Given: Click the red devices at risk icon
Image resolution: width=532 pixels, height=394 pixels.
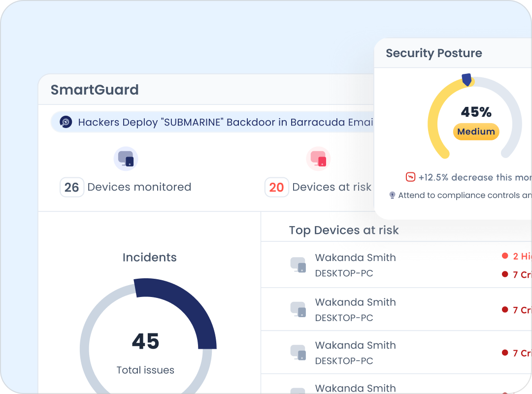Looking at the screenshot, I should coord(318,159).
